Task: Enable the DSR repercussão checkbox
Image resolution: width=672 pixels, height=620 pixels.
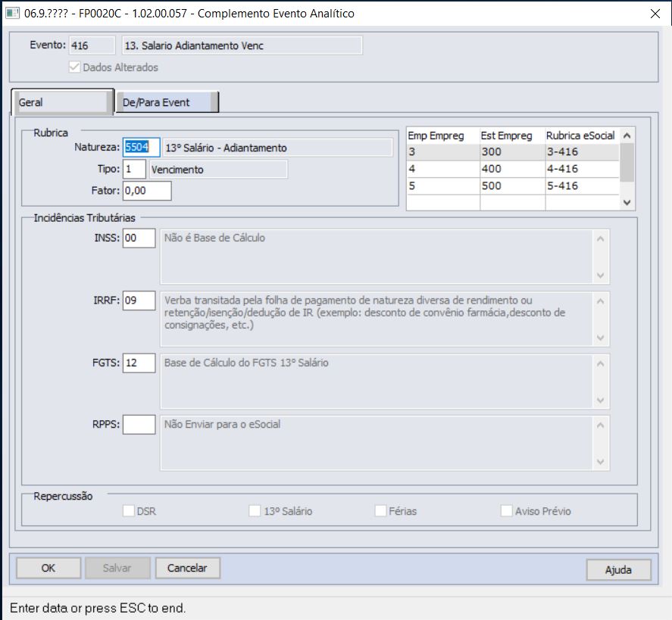Action: pos(129,511)
